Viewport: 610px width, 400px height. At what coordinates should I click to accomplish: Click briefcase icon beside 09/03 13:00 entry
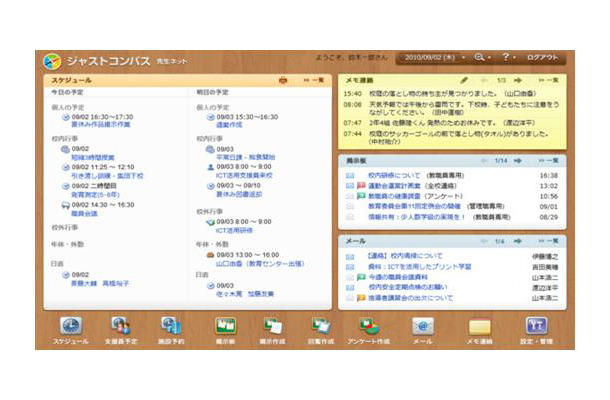[210, 255]
